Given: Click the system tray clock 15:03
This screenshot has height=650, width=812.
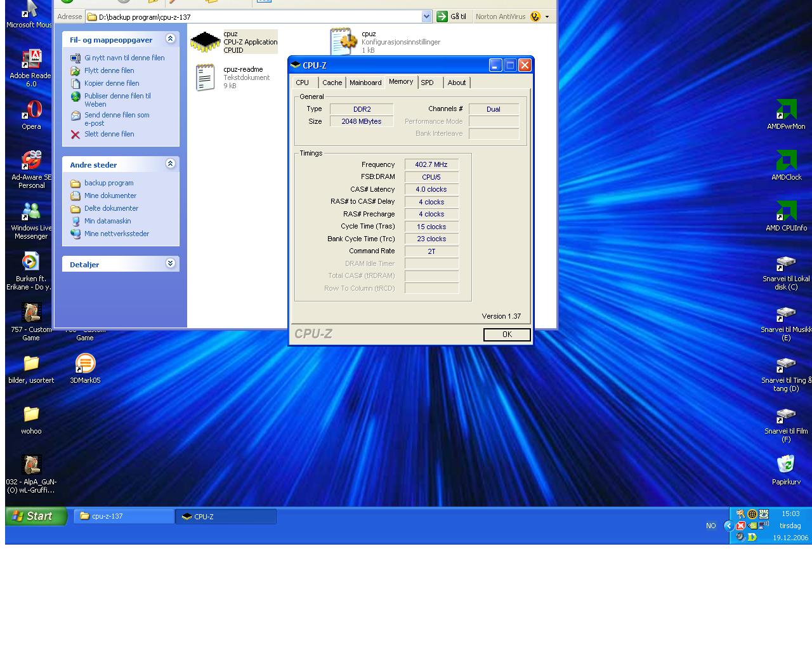Looking at the screenshot, I should [x=790, y=514].
